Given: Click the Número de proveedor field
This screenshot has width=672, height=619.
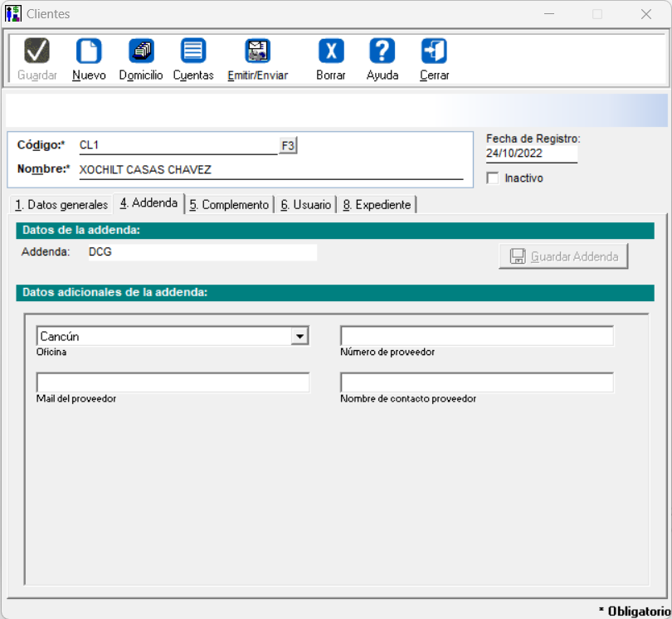Looking at the screenshot, I should pos(476,336).
